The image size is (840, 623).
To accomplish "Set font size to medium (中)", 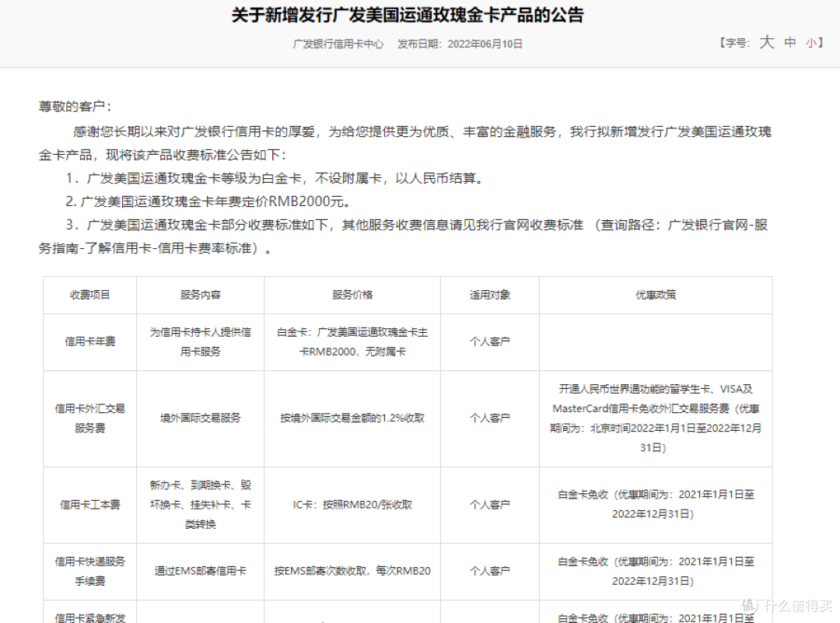I will pos(790,42).
